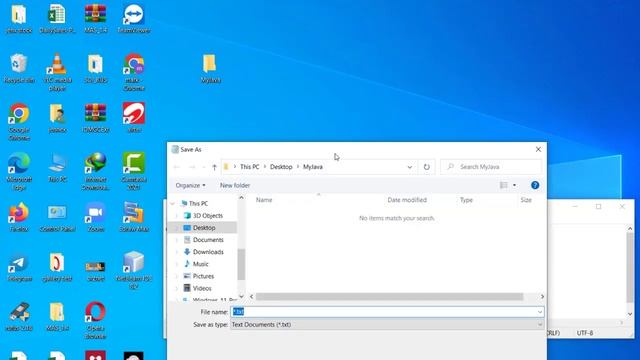Select Music in the navigation tree

tap(200, 264)
